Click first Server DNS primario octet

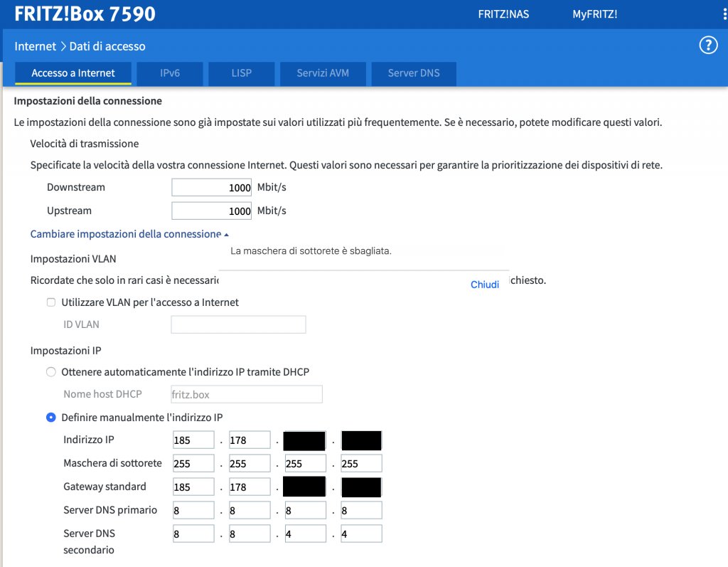193,510
